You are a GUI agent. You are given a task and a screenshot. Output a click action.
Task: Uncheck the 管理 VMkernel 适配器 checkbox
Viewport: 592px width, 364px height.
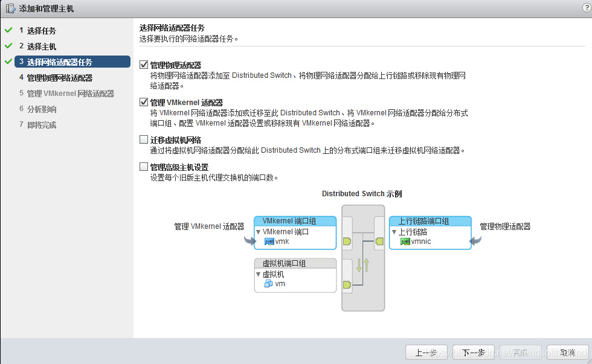tap(144, 102)
